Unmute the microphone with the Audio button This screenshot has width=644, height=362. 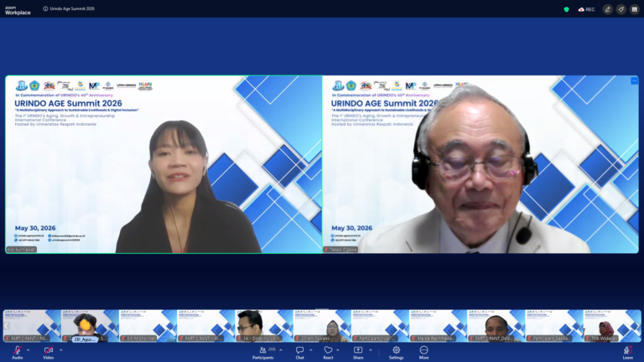pos(18,352)
